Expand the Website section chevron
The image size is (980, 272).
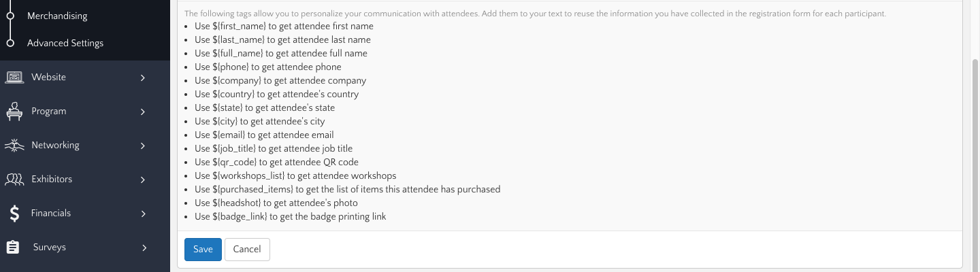pos(143,78)
